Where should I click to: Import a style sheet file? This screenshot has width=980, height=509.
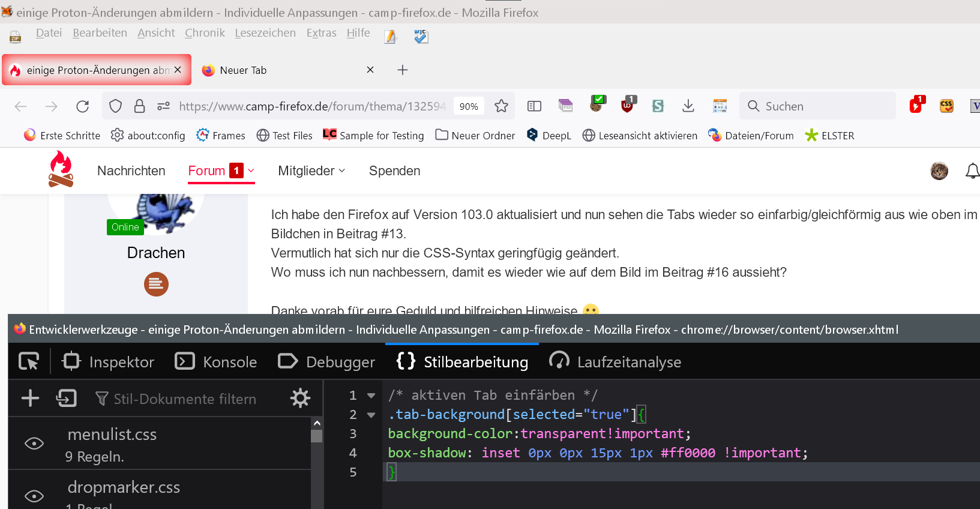pyautogui.click(x=66, y=398)
